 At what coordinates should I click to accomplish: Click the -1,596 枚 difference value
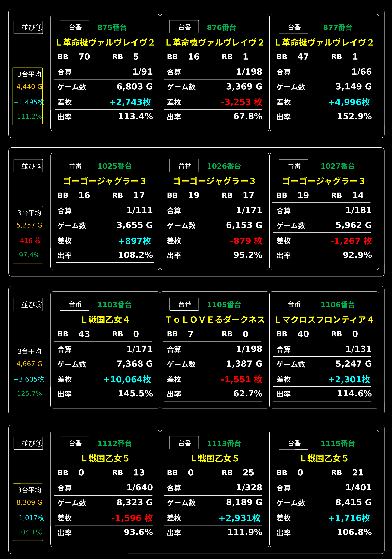pos(132,518)
